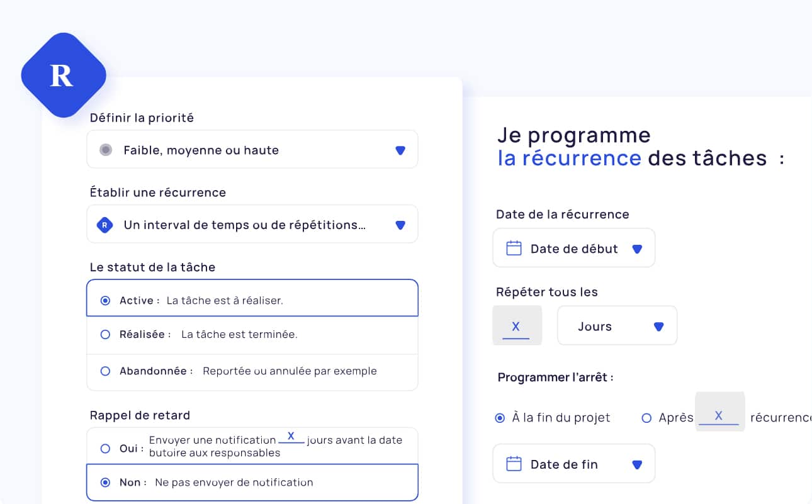Expand Faible, moyenne ou haute dropdown

252,150
